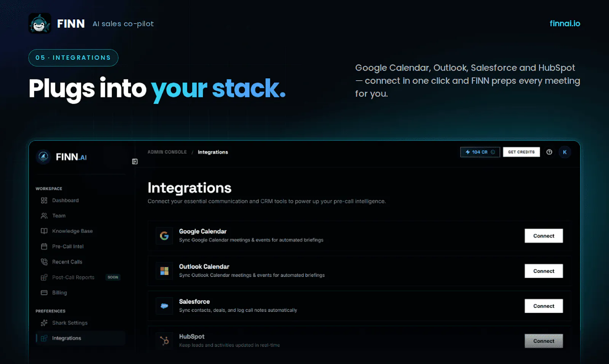Click the WORKSPACE section heading
This screenshot has width=609, height=364.
(x=49, y=189)
